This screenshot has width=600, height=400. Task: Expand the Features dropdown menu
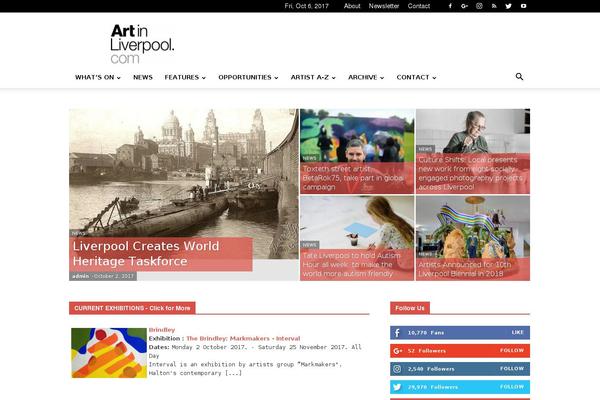pyautogui.click(x=185, y=77)
